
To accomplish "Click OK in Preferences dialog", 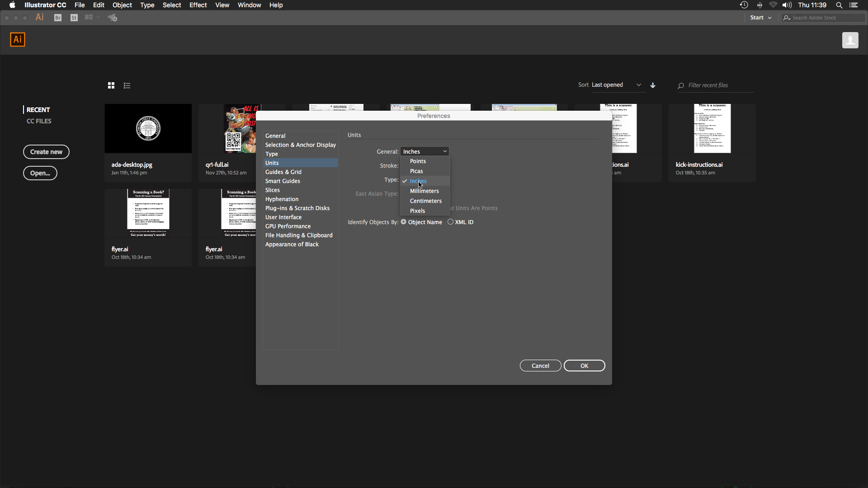I will (584, 366).
